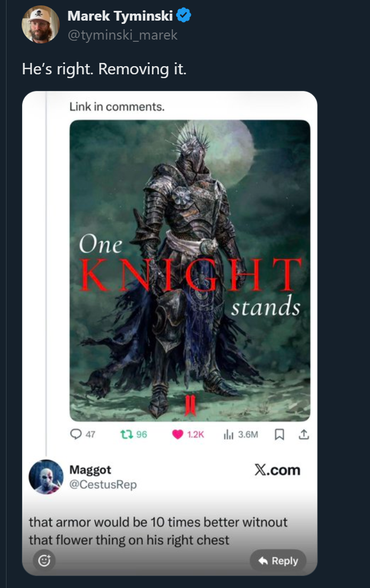Open the One Knight Stands poster image
370x588 pixels.
tap(190, 270)
